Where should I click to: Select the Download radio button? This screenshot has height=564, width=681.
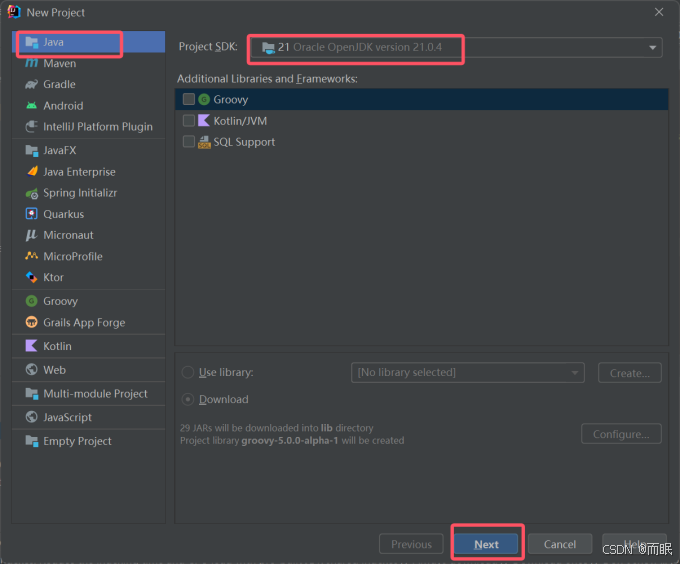click(x=188, y=399)
